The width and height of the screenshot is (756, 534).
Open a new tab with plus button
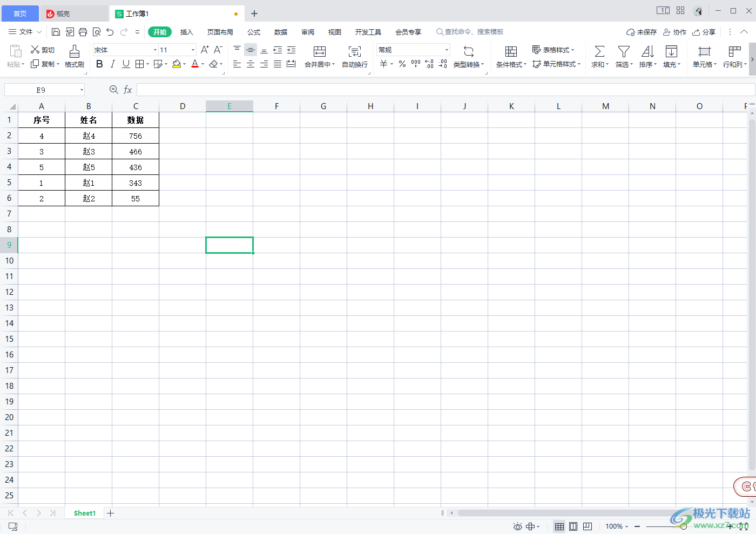(x=254, y=13)
